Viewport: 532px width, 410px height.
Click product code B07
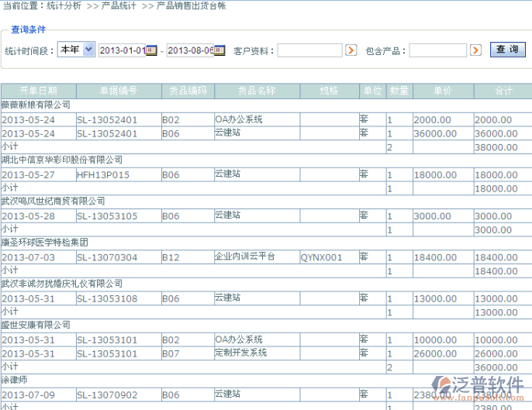pyautogui.click(x=171, y=354)
